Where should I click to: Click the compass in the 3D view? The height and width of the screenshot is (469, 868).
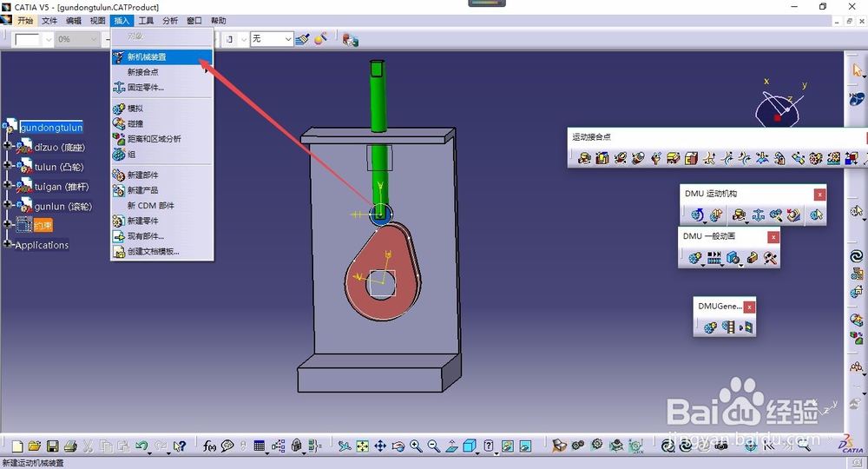778,109
